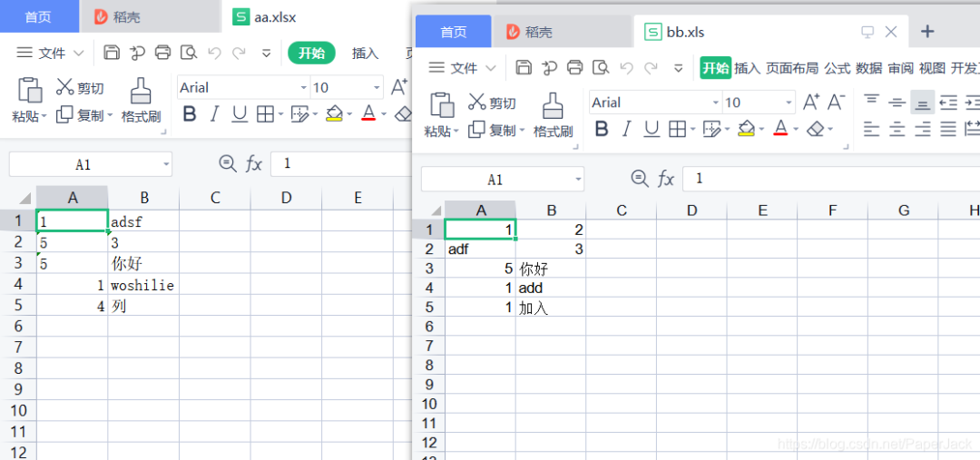The image size is (980, 460).
Task: Open the Arial font dropdown in aa.xlsx
Action: click(304, 87)
